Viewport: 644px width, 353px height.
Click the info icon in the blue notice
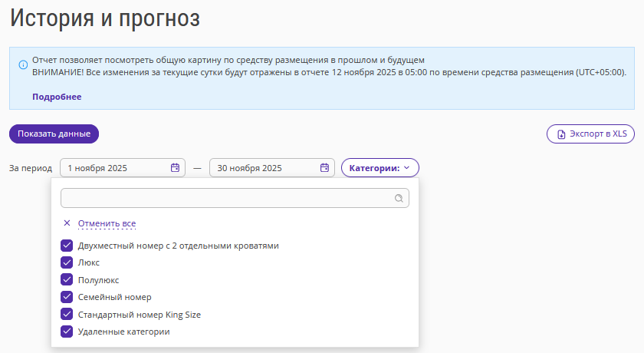[24, 65]
